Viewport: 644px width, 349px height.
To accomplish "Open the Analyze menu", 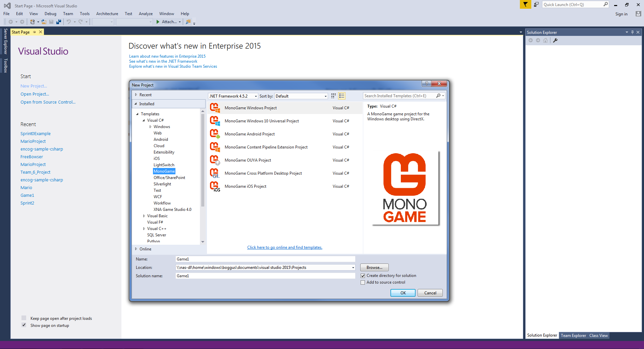I will (x=146, y=14).
